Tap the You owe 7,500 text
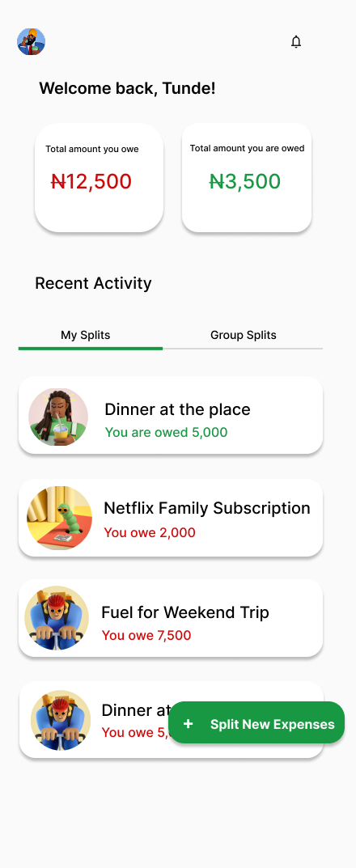Image resolution: width=356 pixels, height=868 pixels. (146, 636)
